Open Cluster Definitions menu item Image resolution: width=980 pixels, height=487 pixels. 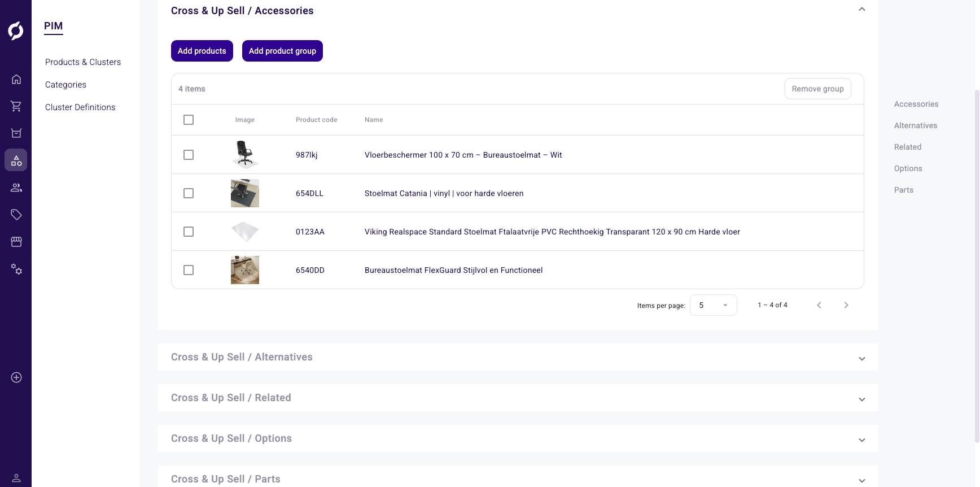[80, 107]
